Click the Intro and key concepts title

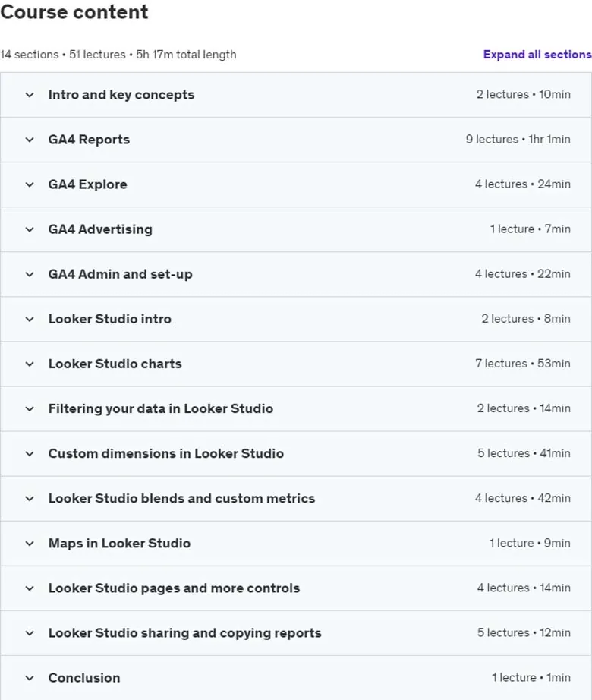[121, 95]
